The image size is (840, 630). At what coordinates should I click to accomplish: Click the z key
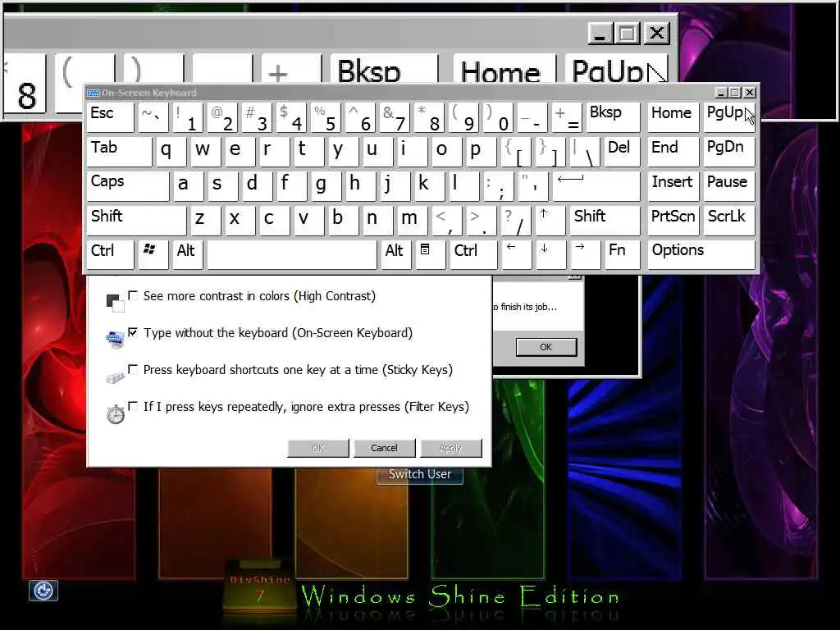(x=205, y=220)
